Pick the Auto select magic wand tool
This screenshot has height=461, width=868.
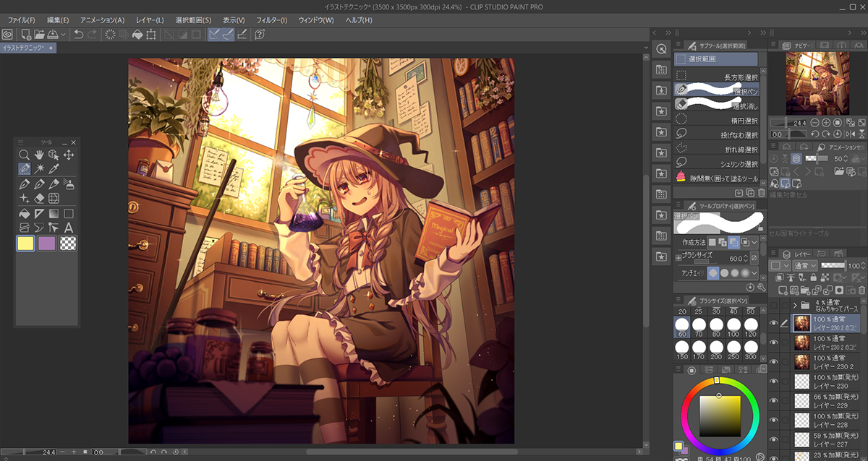pyautogui.click(x=39, y=168)
